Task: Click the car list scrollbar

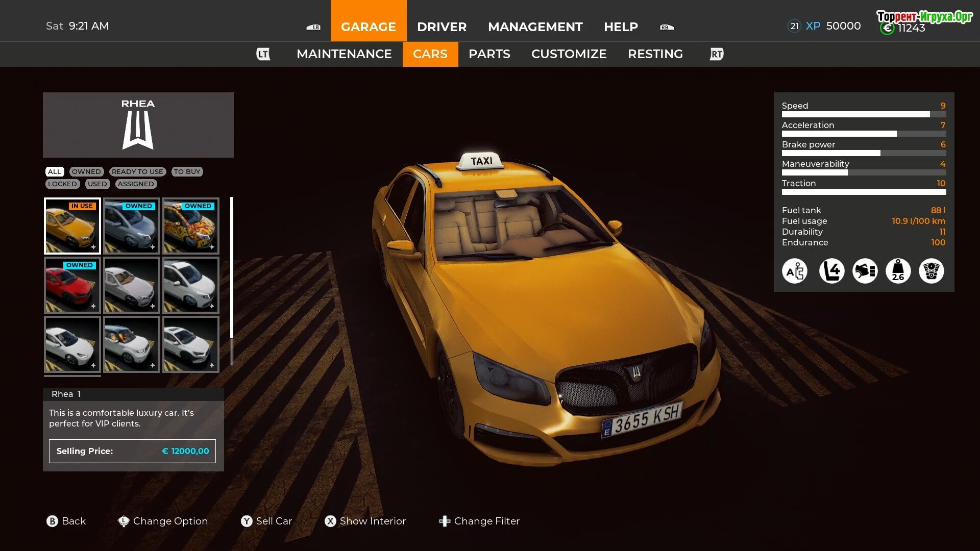Action: (x=232, y=268)
